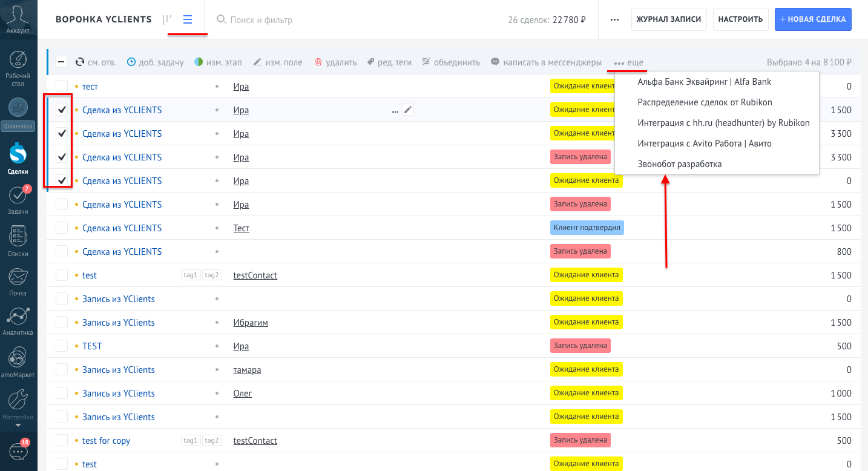Click изм. поле edit field action
Image resolution: width=868 pixels, height=471 pixels.
pyautogui.click(x=278, y=62)
